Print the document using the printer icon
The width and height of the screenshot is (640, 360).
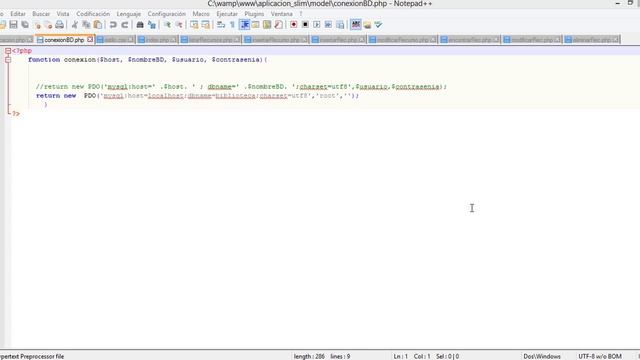pos(60,25)
